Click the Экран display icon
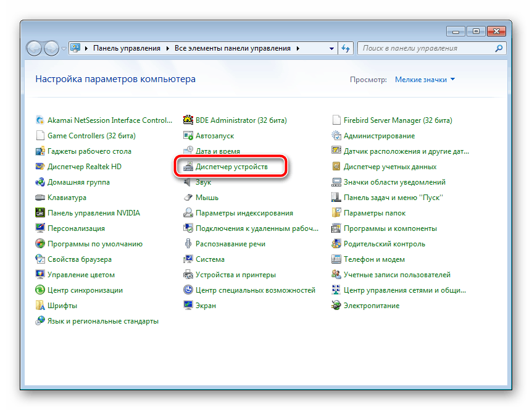This screenshot has width=532, height=410. [188, 306]
